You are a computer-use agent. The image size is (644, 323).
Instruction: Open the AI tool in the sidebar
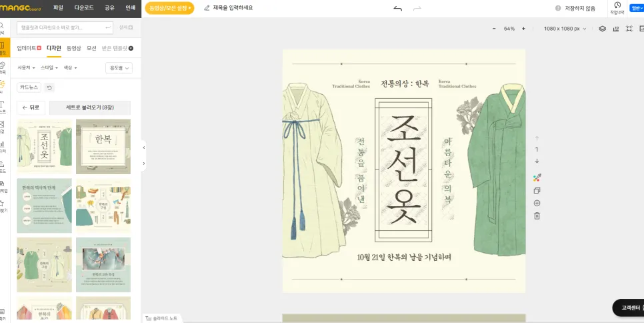pyautogui.click(x=3, y=87)
